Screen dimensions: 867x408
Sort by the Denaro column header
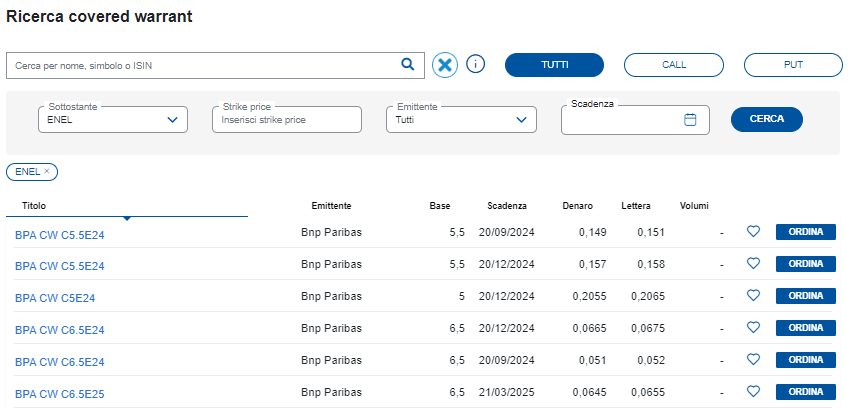(578, 206)
